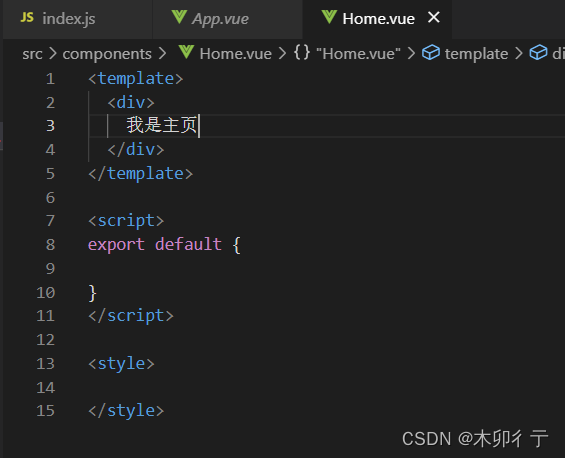
Task: Click the chevron after src in breadcrumb
Action: pyautogui.click(x=53, y=54)
